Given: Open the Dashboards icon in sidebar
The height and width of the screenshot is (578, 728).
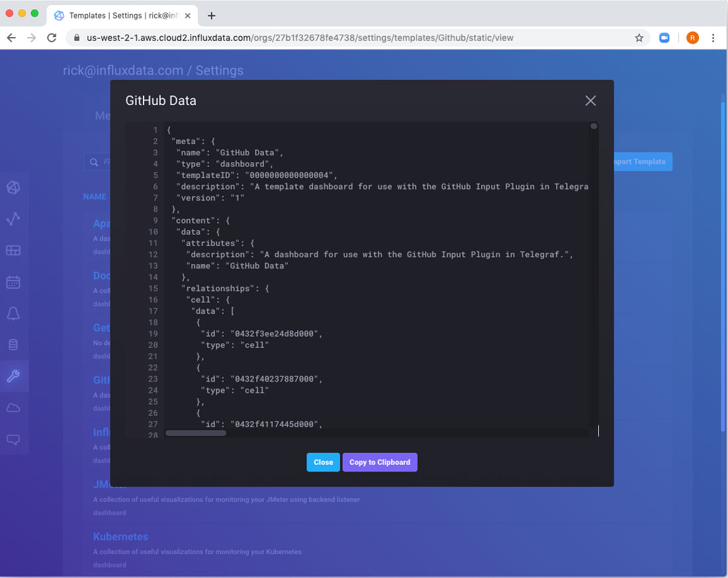Looking at the screenshot, I should point(13,251).
